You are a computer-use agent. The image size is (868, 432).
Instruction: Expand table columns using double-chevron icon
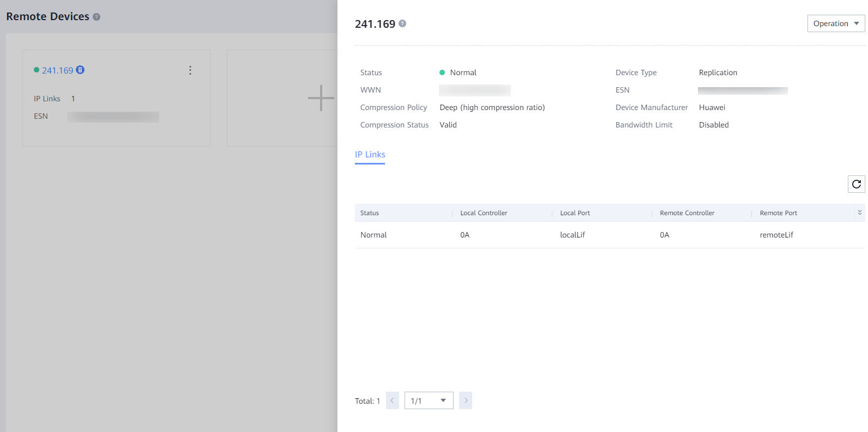click(x=860, y=212)
